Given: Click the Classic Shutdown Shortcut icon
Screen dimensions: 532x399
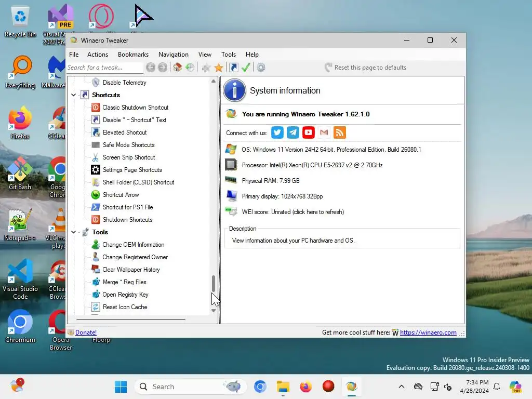Looking at the screenshot, I should (96, 108).
